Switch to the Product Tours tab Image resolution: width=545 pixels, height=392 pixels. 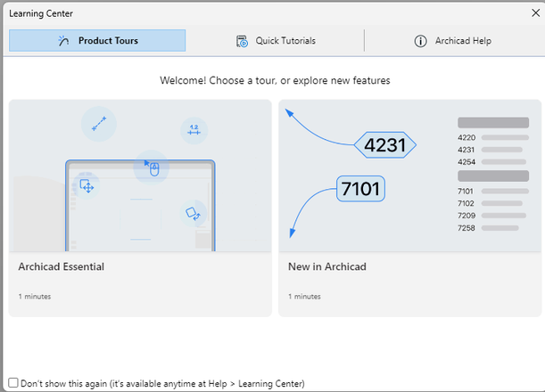97,41
